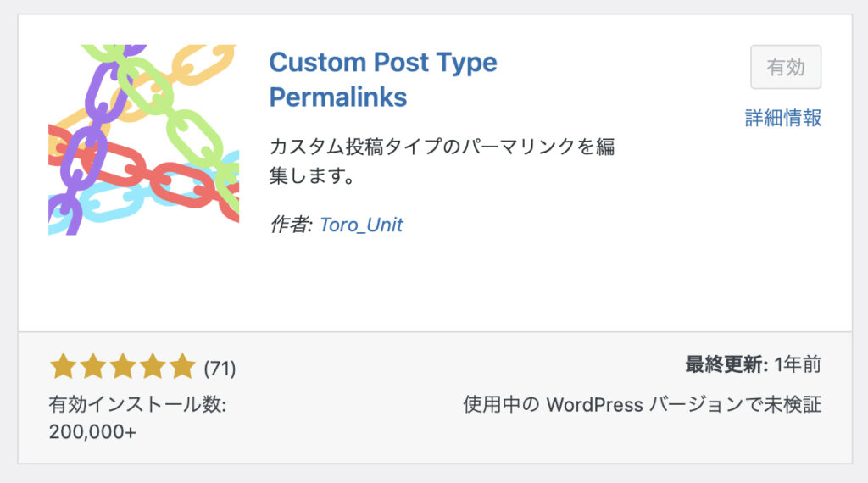868x483 pixels.
Task: Click the first rating star
Action: click(63, 366)
